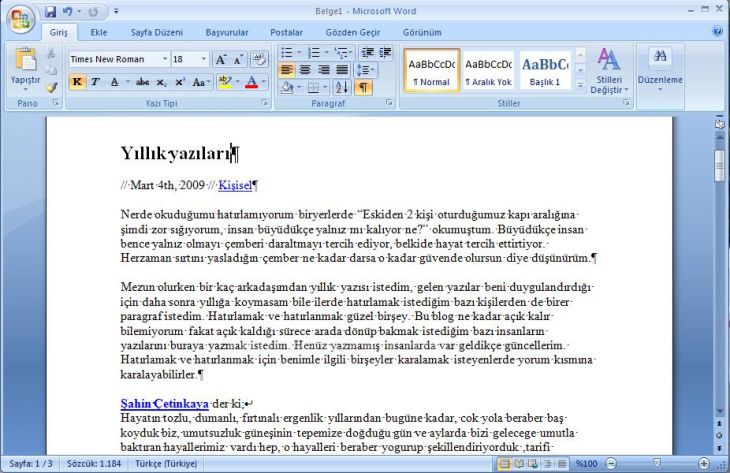The width and height of the screenshot is (730, 473).
Task: Open Stilleri Değiştir styles changer
Action: 609,71
